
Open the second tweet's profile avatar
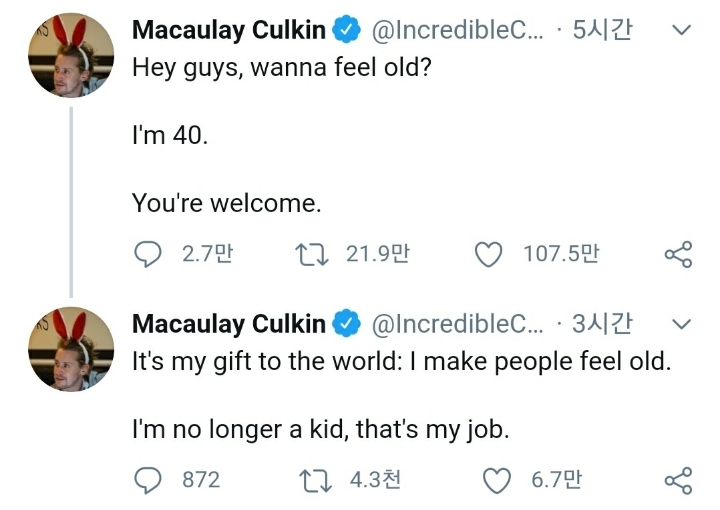69,348
